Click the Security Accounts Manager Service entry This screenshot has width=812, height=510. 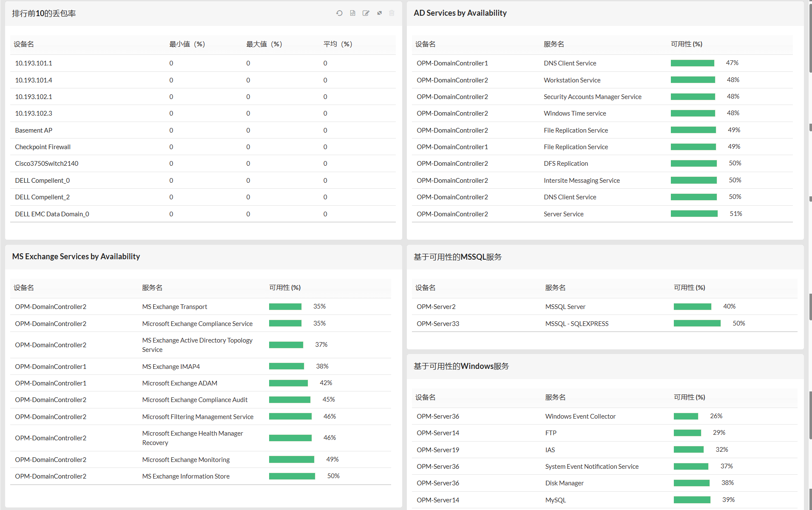(592, 97)
